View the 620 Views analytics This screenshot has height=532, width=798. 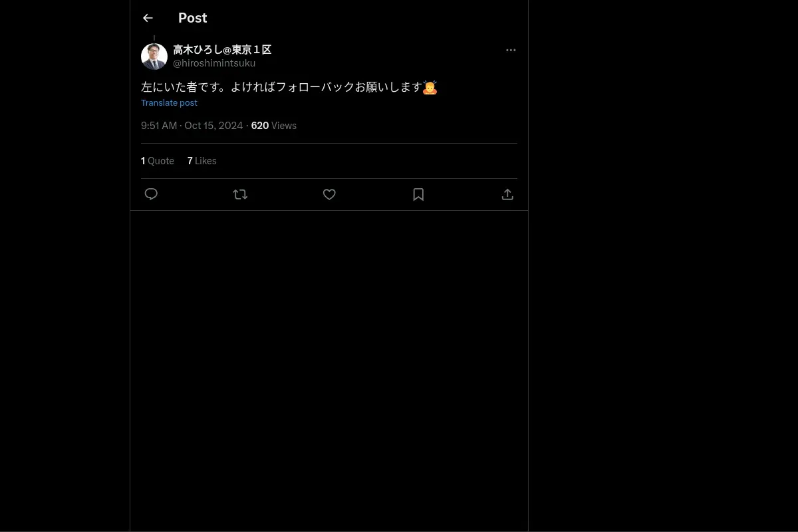[274, 126]
